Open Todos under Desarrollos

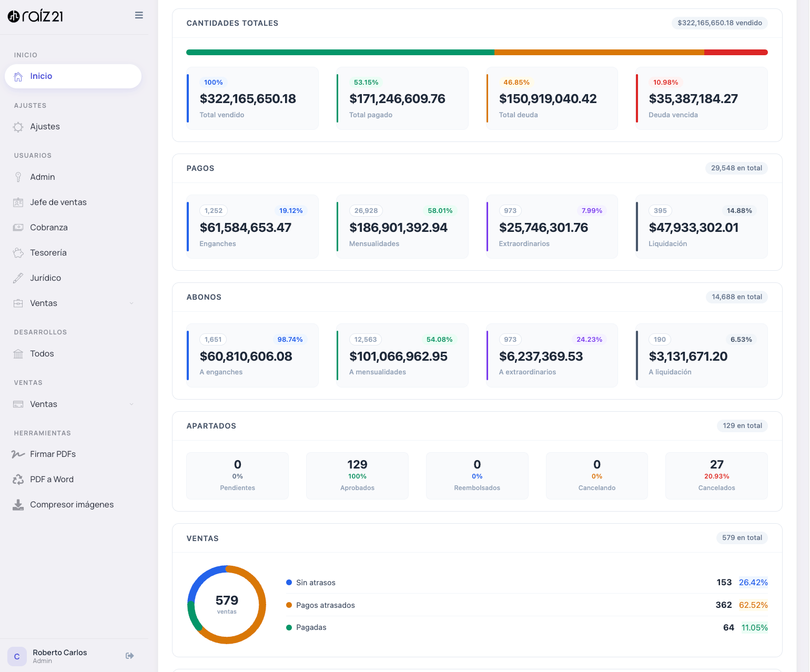coord(42,353)
